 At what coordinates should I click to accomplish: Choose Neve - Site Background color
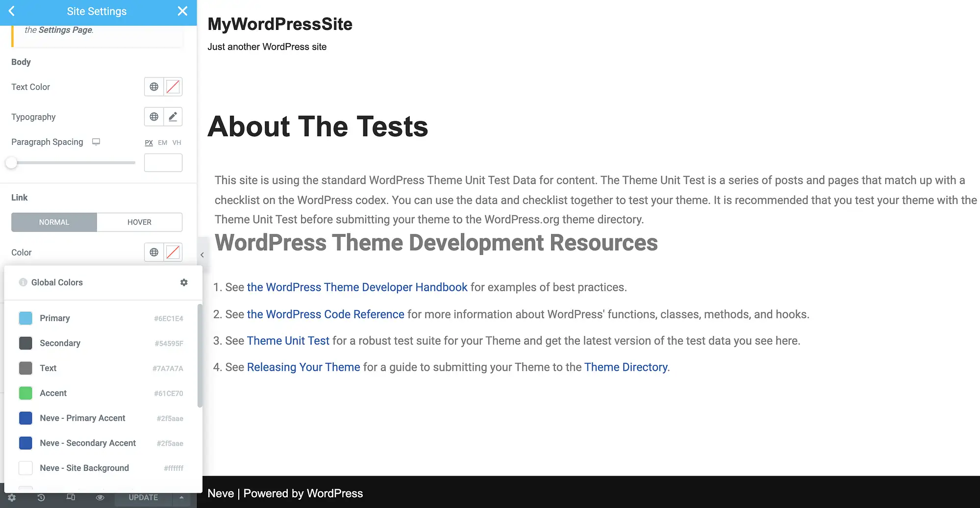click(x=101, y=468)
